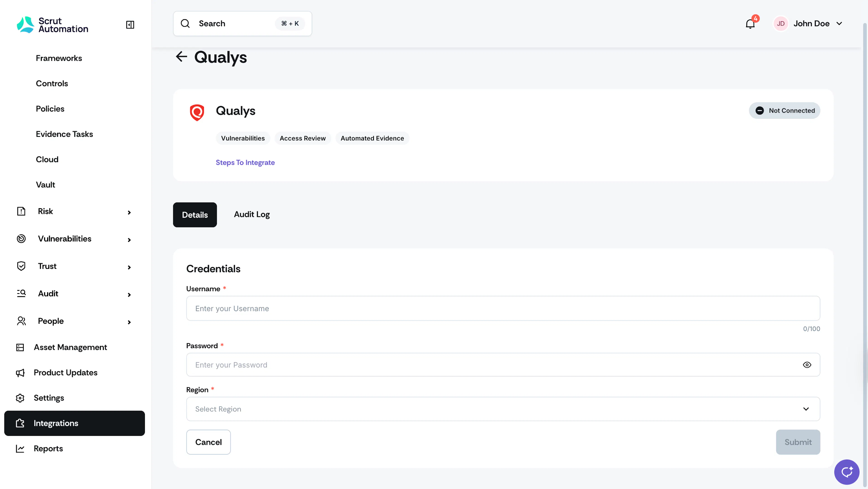Toggle password visibility eye icon
Image resolution: width=868 pixels, height=489 pixels.
coord(807,365)
